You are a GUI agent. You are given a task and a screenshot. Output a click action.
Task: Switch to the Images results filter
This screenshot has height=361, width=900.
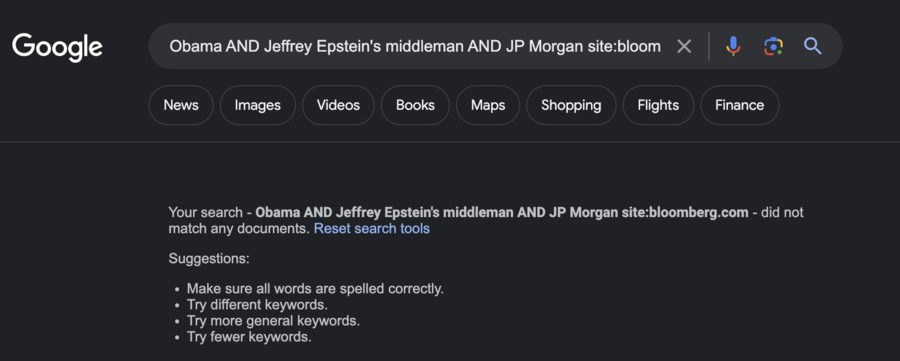click(258, 105)
